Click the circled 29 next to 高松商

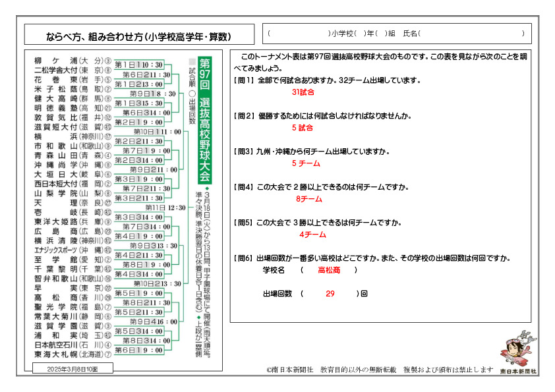point(107,297)
